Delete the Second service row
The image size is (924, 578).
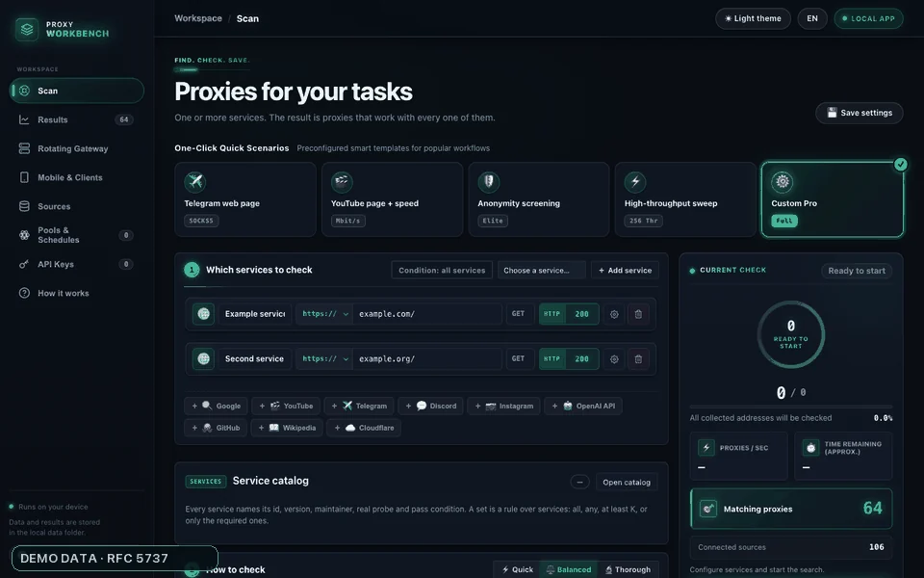pos(638,359)
